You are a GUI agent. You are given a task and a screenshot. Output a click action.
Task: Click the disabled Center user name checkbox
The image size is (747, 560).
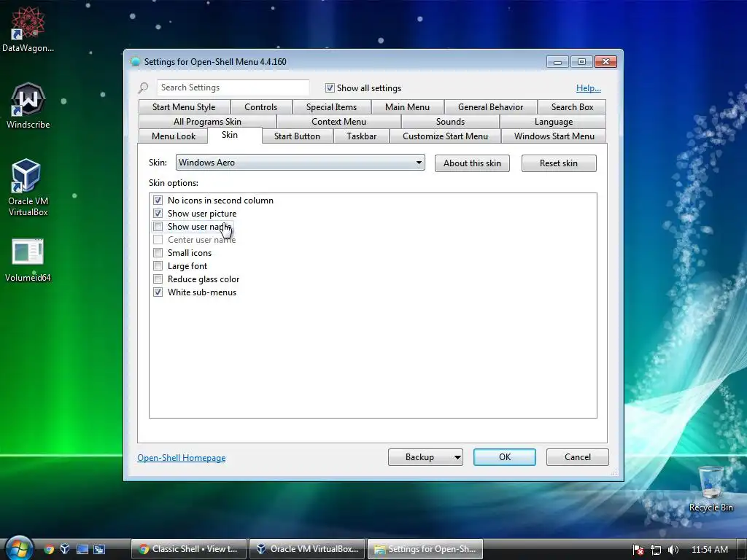pos(158,239)
